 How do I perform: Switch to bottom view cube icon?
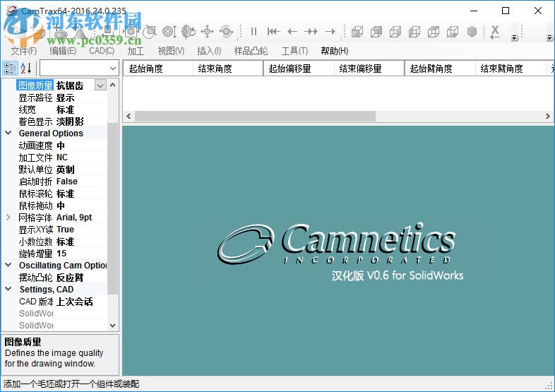click(x=453, y=32)
